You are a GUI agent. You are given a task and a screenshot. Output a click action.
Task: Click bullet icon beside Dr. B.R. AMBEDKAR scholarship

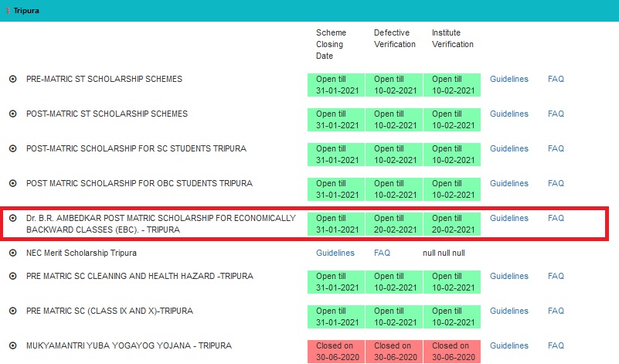13,218
